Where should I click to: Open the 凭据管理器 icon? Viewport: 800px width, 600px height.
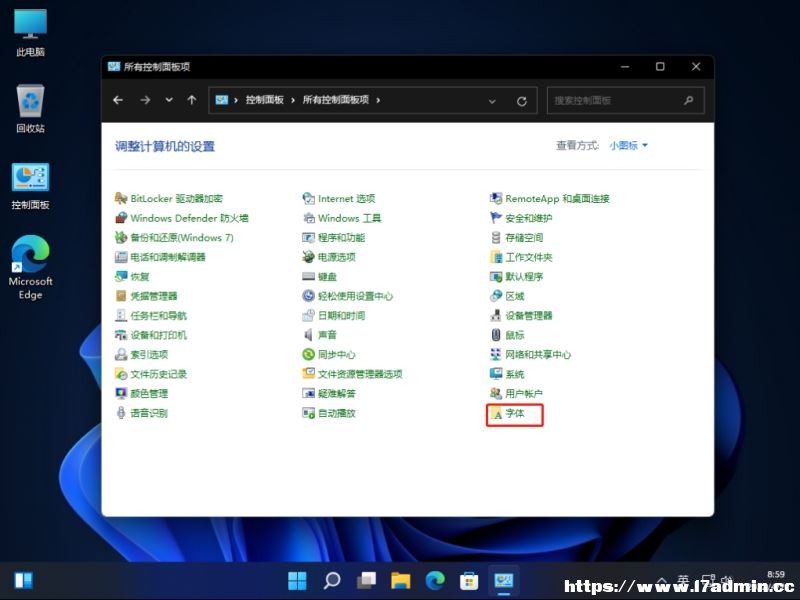121,296
